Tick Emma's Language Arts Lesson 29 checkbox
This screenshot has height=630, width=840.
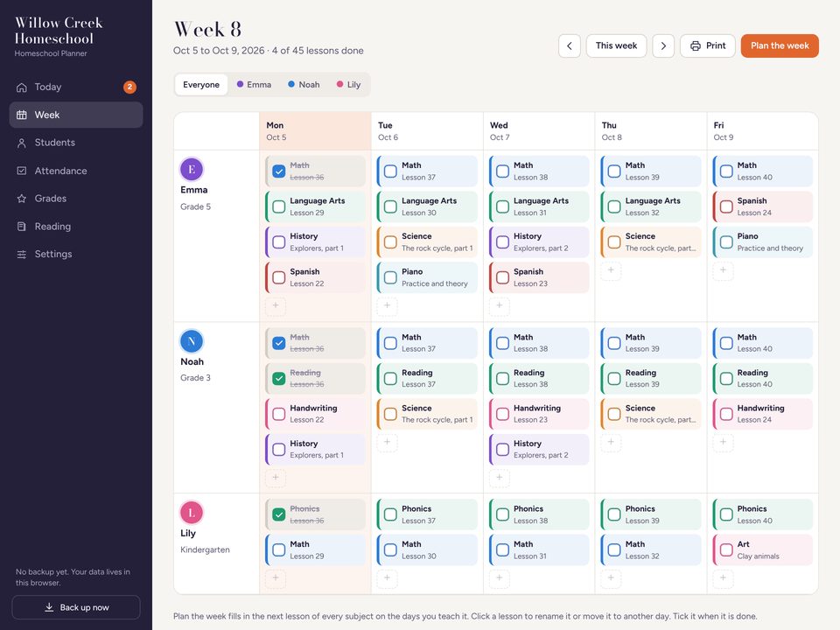(278, 206)
